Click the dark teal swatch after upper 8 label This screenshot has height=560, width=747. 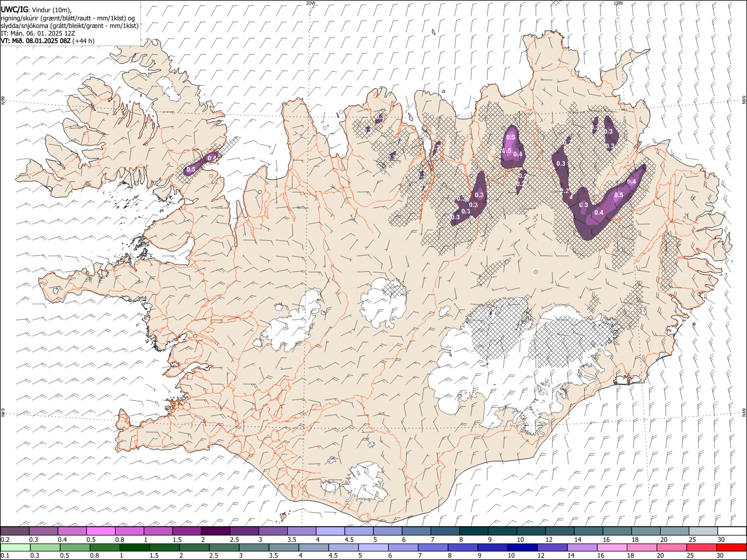click(x=473, y=531)
